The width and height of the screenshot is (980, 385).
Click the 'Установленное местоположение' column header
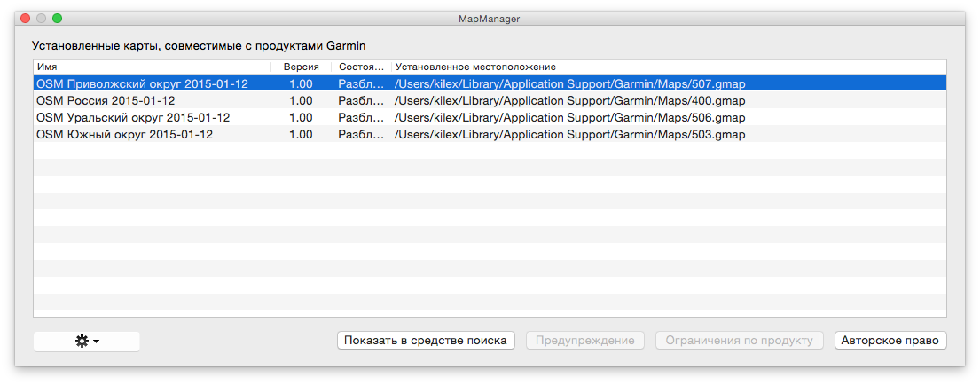(x=570, y=67)
